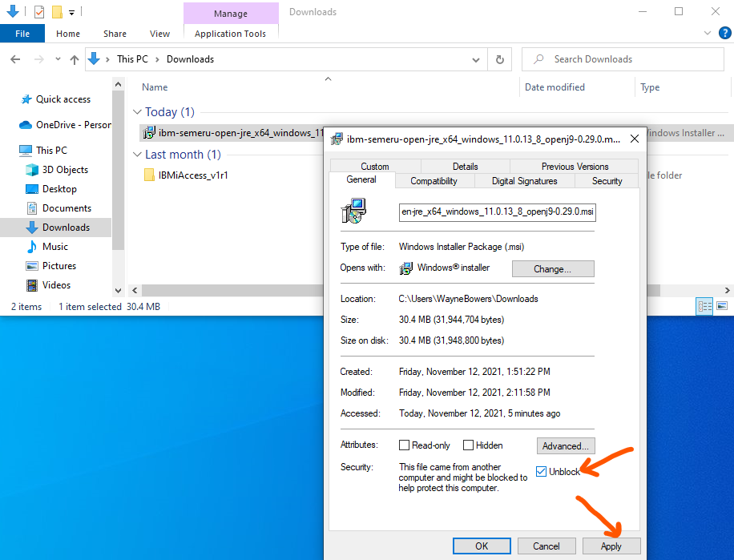Focus the Search Downloads box
This screenshot has width=734, height=560.
click(x=623, y=59)
